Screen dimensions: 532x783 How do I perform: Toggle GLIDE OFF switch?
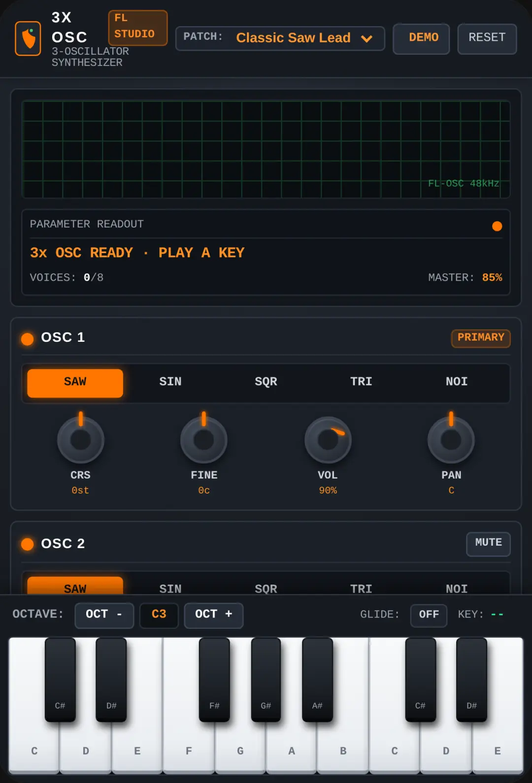point(429,615)
